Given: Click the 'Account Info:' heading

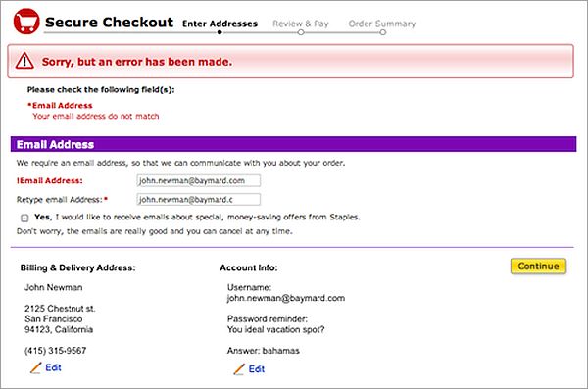Looking at the screenshot, I should 249,267.
